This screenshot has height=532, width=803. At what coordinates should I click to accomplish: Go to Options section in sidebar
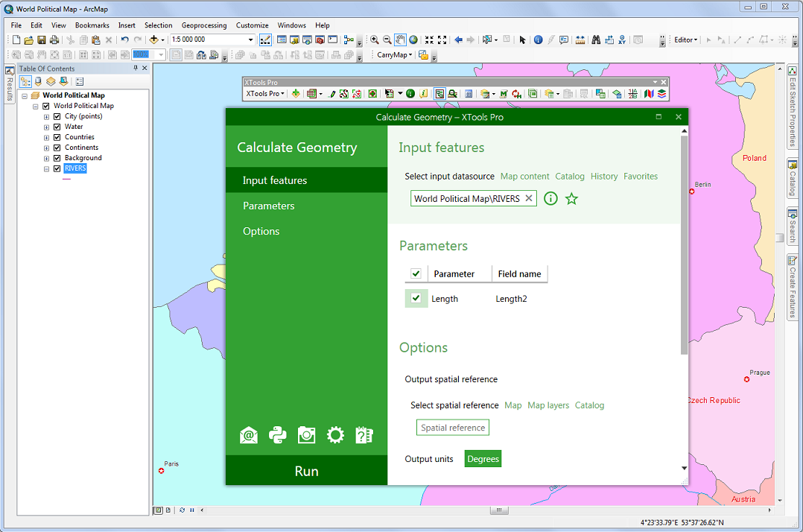click(x=306, y=232)
